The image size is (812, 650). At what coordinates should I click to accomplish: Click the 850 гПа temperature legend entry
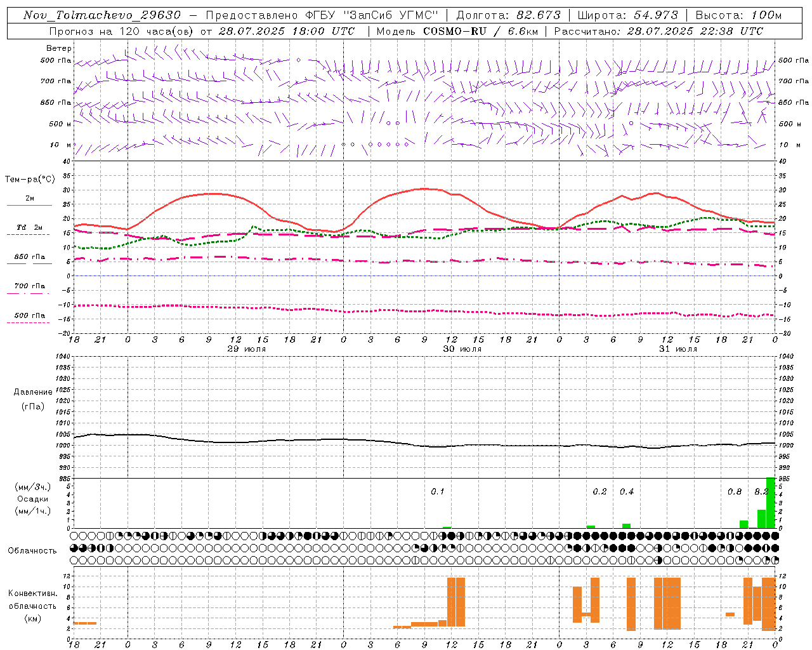tap(29, 257)
